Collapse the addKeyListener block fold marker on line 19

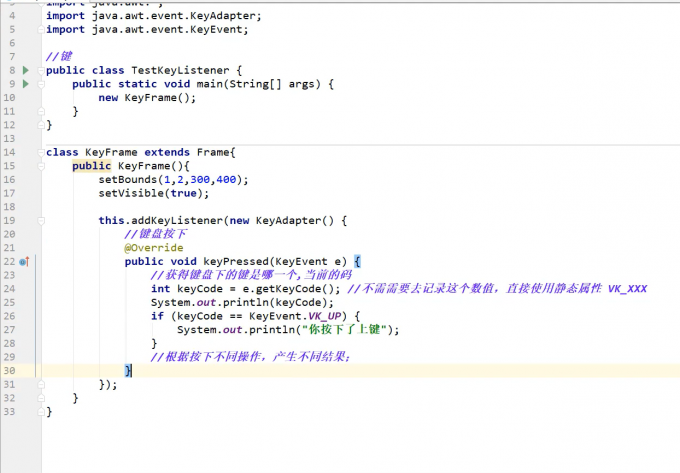click(x=40, y=220)
